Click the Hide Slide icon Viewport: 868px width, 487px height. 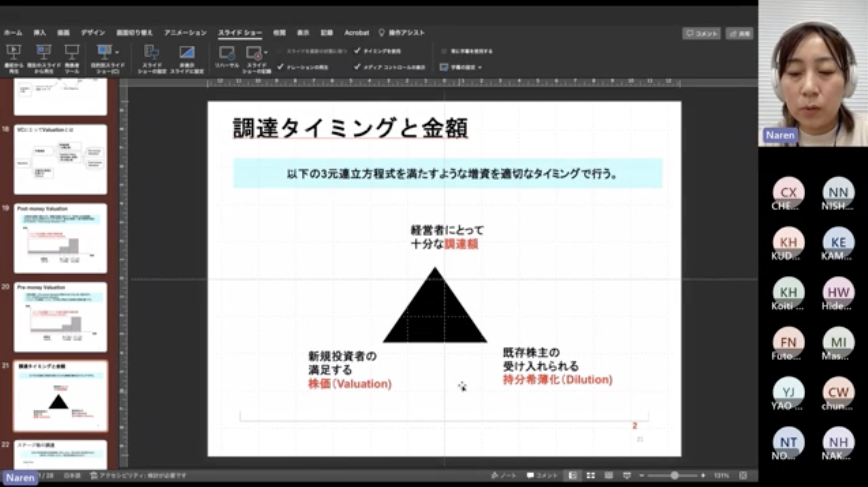tap(187, 53)
